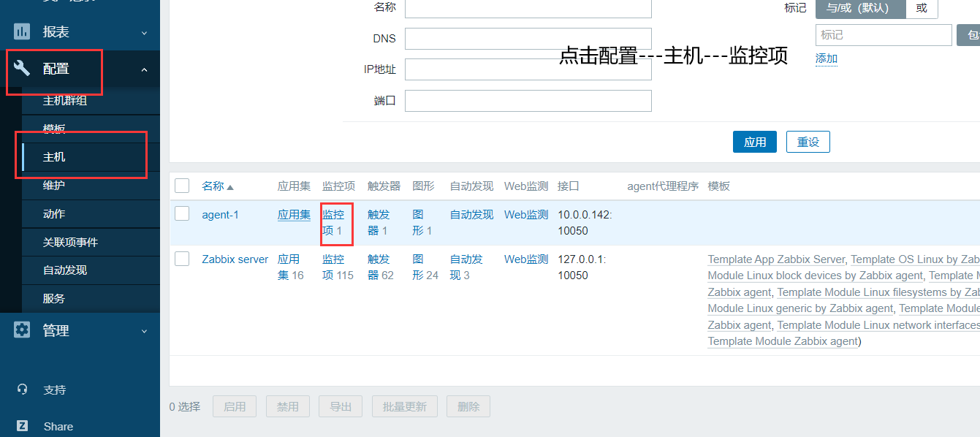The image size is (980, 437).
Task: Open the agent-1 host link
Action: (x=221, y=215)
